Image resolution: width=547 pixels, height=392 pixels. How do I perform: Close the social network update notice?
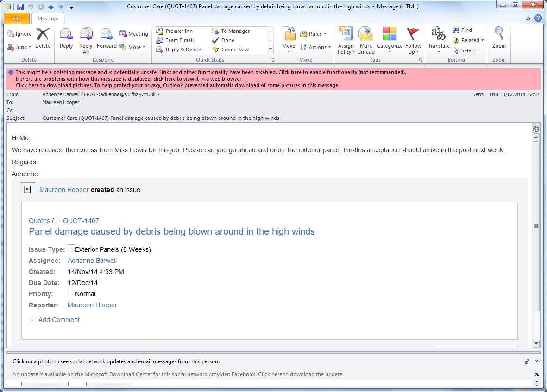(536, 374)
